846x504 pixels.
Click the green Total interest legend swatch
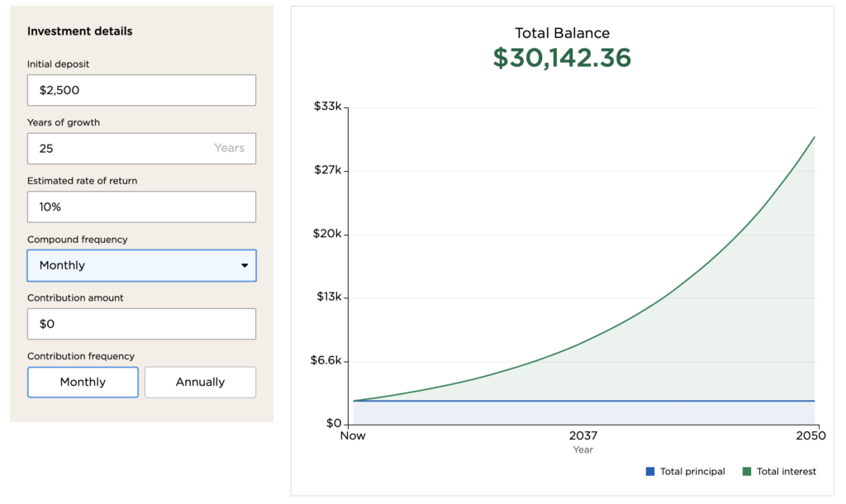747,472
